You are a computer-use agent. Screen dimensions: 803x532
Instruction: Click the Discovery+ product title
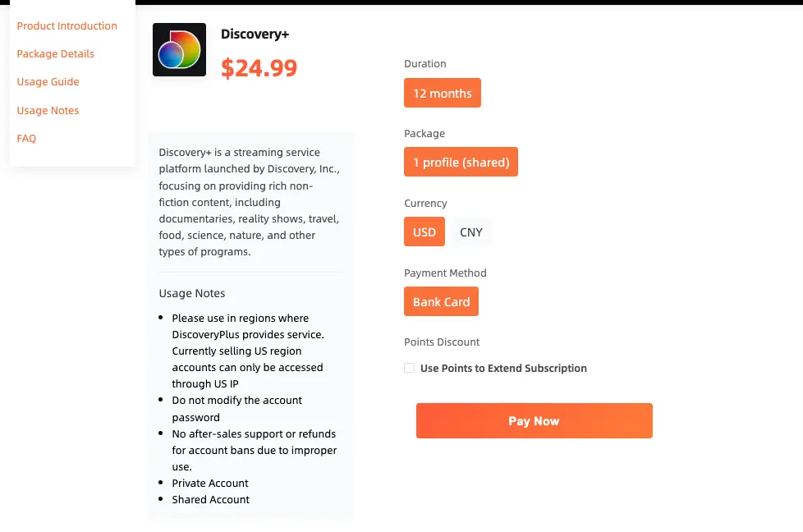coord(255,34)
